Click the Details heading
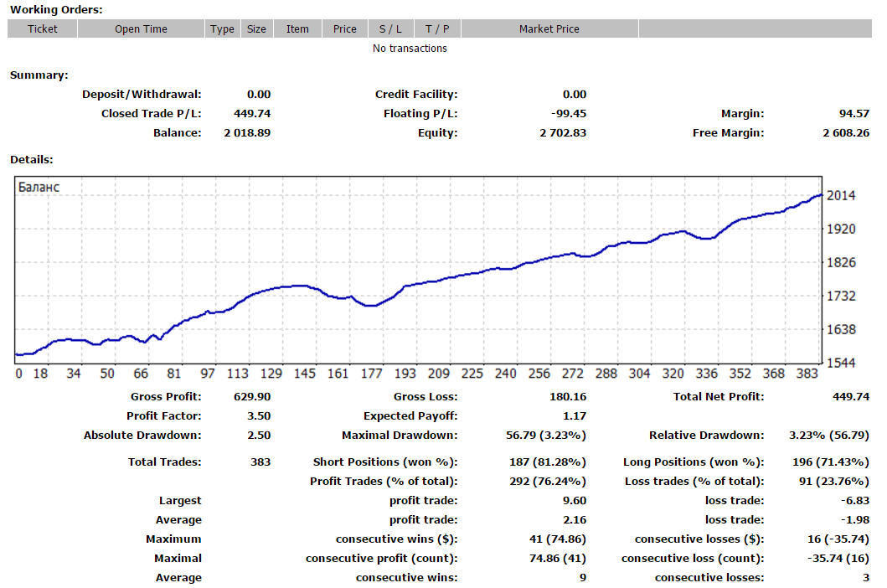The image size is (887, 588). coord(32,160)
